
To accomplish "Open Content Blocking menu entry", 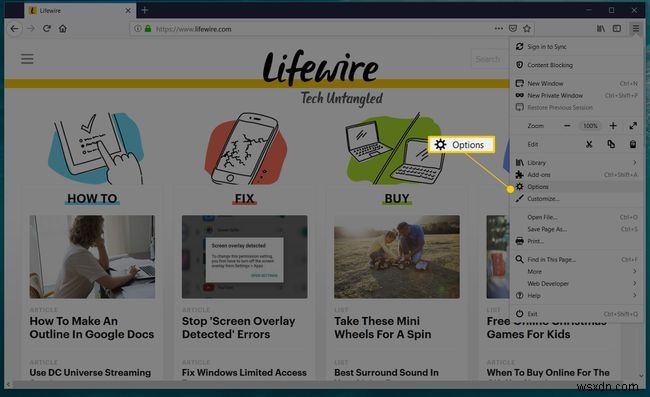I will coord(576,65).
